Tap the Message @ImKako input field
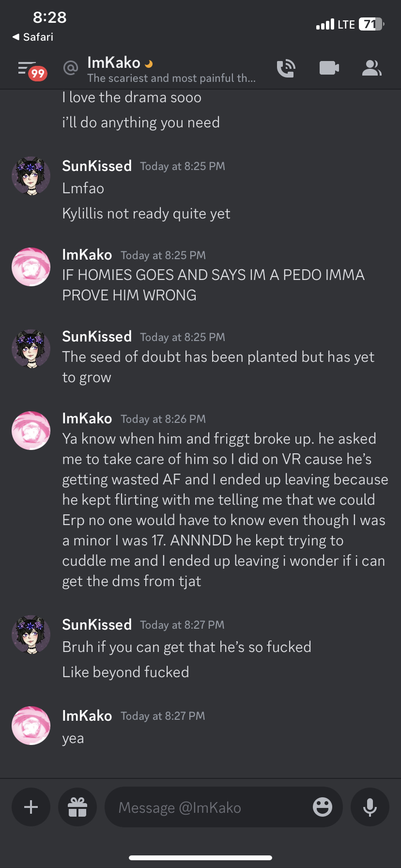 (208, 807)
